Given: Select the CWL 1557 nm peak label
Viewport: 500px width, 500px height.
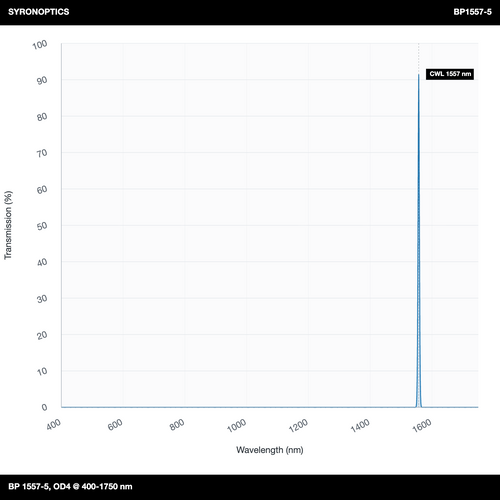Looking at the screenshot, I should pyautogui.click(x=450, y=74).
